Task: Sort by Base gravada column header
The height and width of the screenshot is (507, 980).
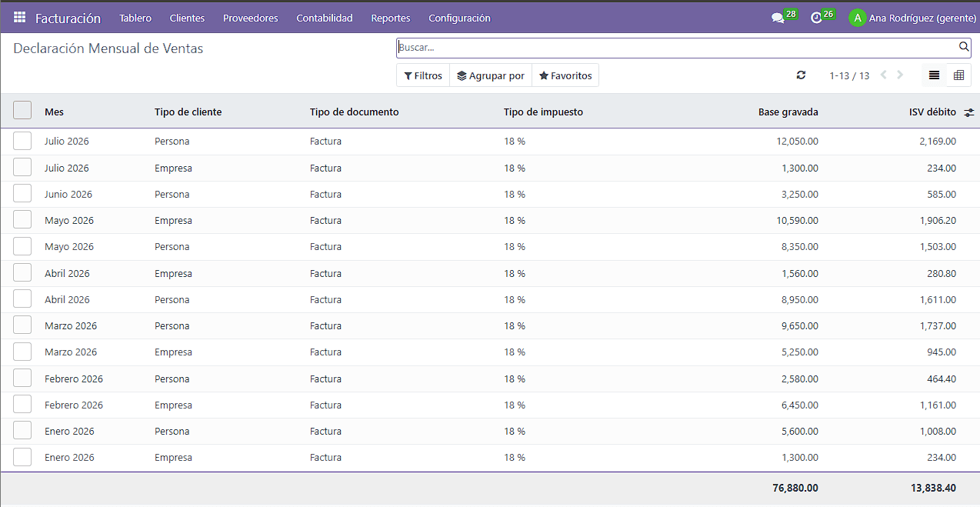Action: tap(788, 112)
